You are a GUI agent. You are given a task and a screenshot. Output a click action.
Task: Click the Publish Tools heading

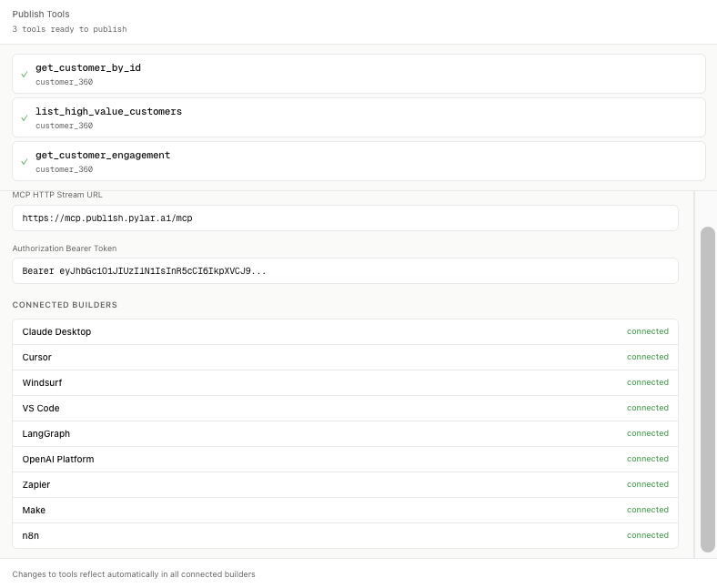[x=41, y=15]
